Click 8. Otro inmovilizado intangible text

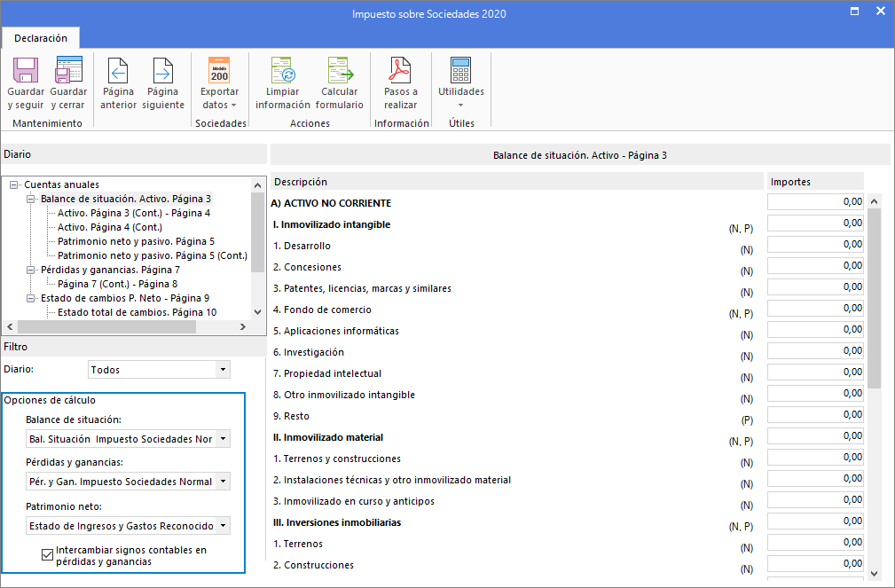[343, 395]
